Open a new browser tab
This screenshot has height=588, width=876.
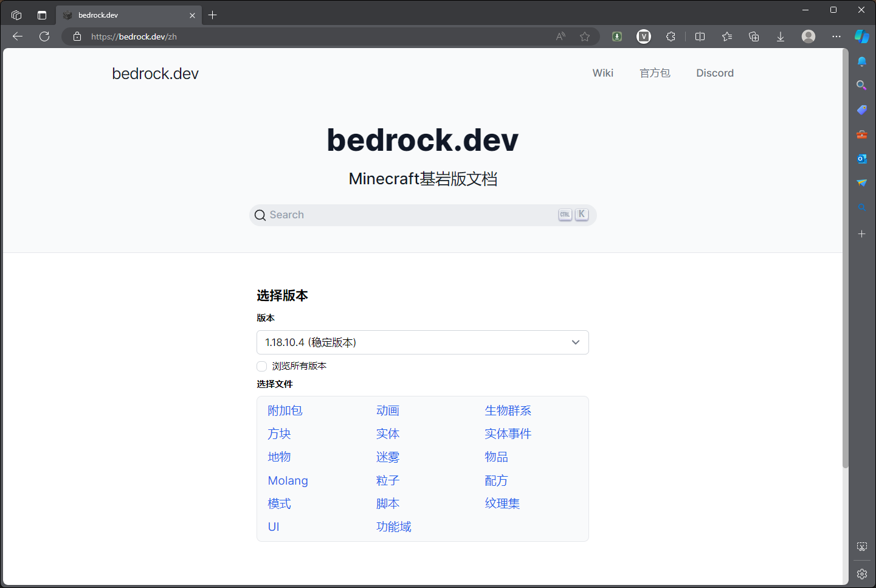click(x=212, y=15)
